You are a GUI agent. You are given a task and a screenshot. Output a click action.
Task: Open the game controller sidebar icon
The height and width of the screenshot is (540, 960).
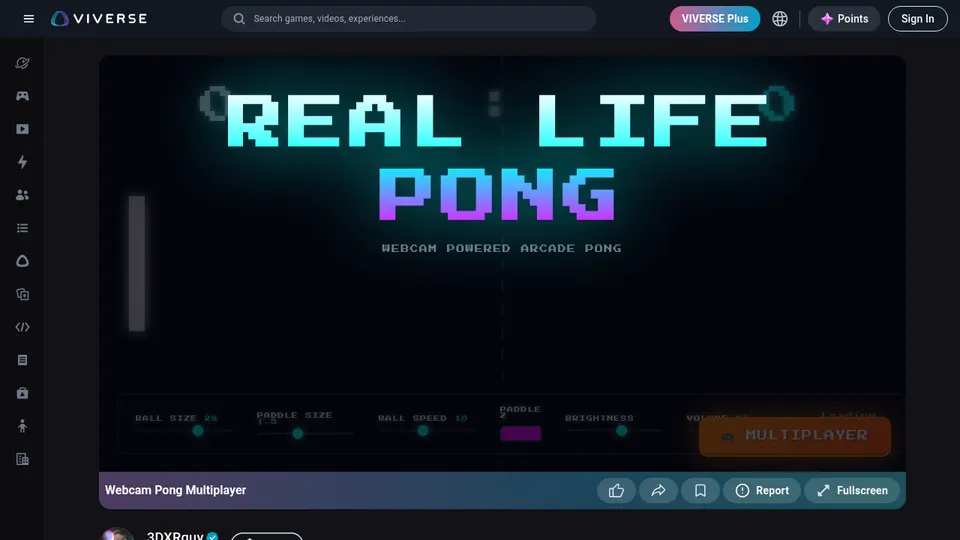pyautogui.click(x=22, y=96)
